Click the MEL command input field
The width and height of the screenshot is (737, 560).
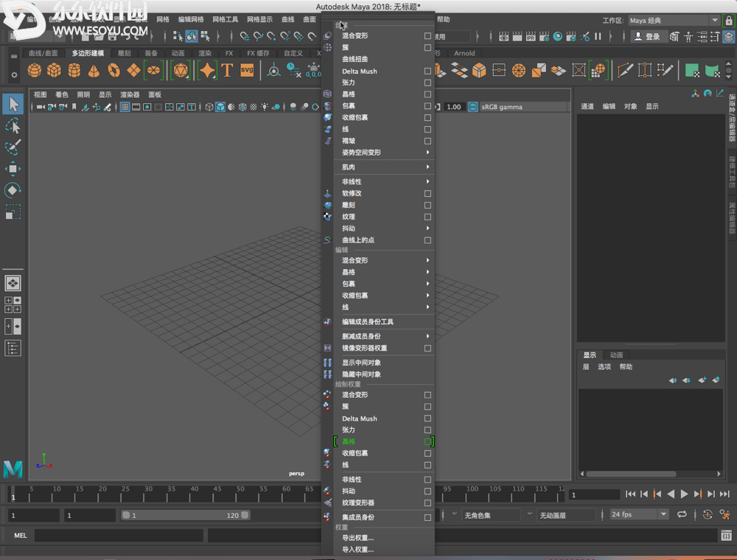(119, 535)
